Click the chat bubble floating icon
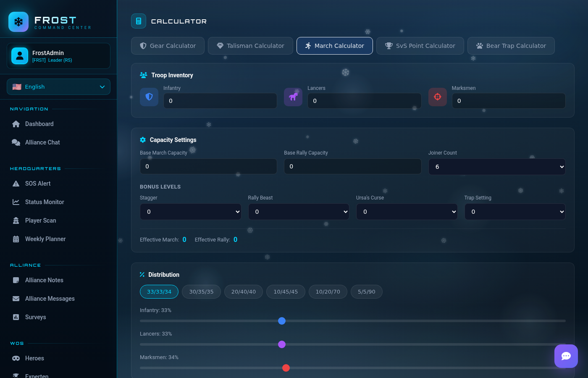588x378 pixels. (x=566, y=356)
